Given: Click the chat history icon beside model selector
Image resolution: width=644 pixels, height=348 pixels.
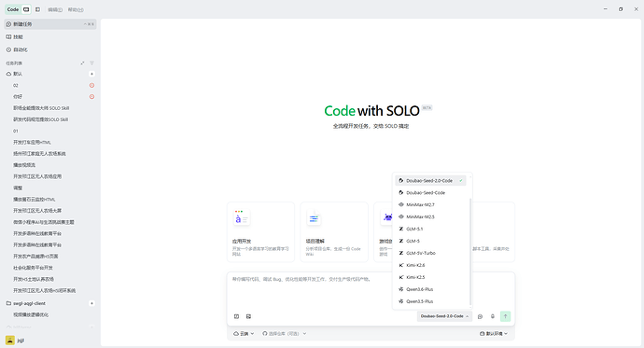Looking at the screenshot, I should (480, 316).
